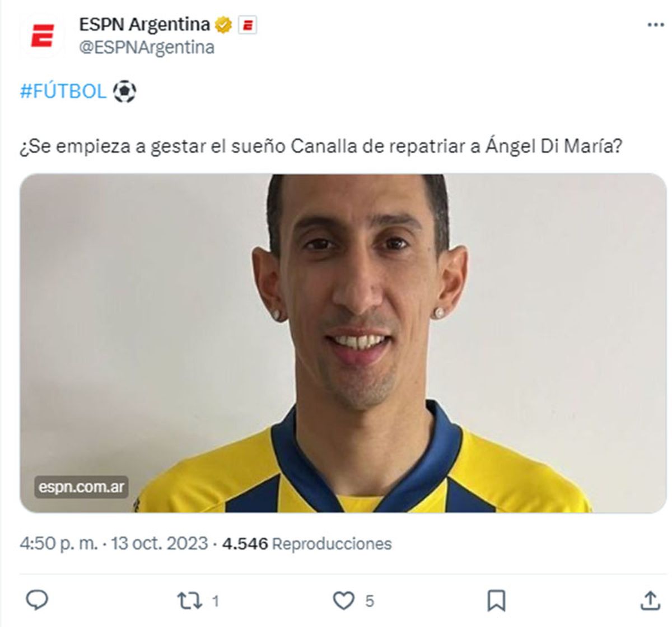Screen dimensions: 672x627
Task: Open the three-dot more options menu
Action: pos(655,25)
